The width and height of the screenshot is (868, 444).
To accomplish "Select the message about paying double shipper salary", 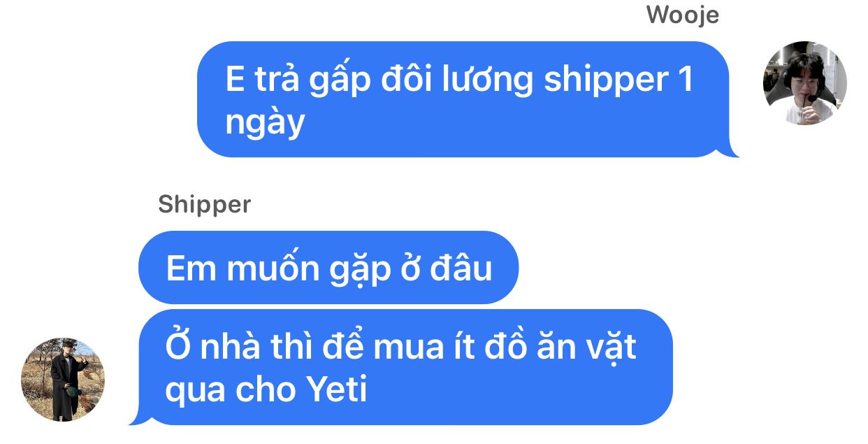I will point(463,99).
